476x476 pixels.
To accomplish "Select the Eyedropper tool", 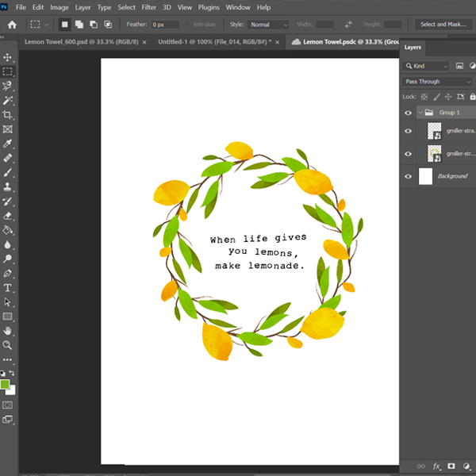I will pos(8,144).
